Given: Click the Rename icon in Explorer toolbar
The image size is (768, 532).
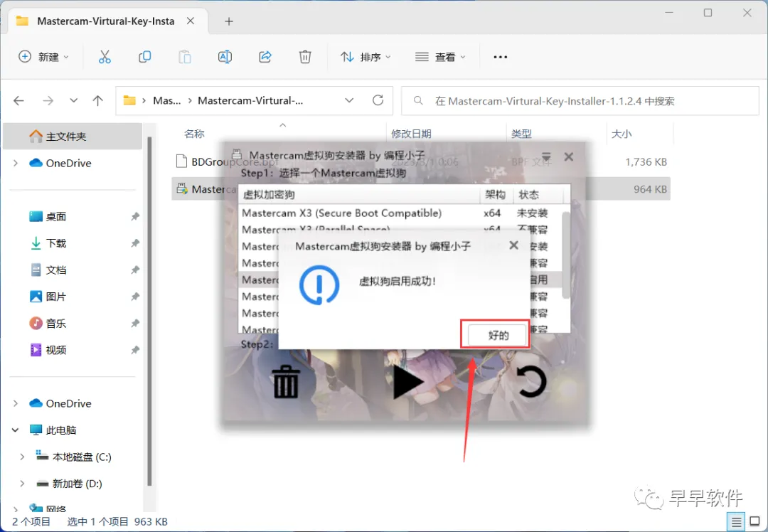Looking at the screenshot, I should [225, 57].
